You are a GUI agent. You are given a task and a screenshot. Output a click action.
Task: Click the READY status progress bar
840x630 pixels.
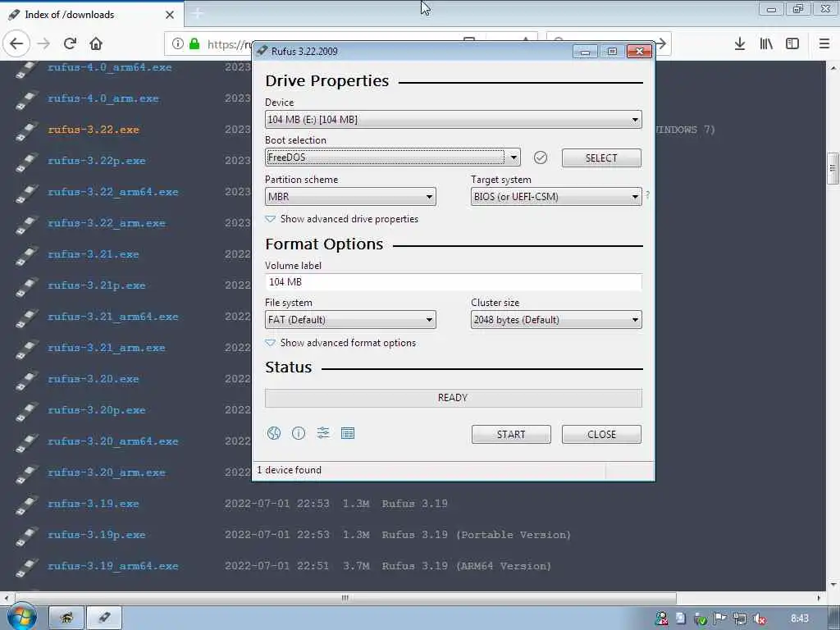(453, 398)
